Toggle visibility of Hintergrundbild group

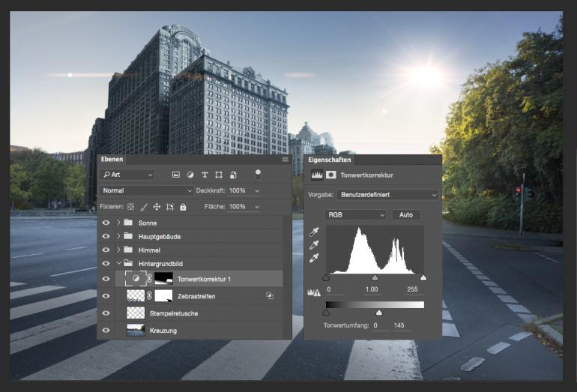pos(106,264)
